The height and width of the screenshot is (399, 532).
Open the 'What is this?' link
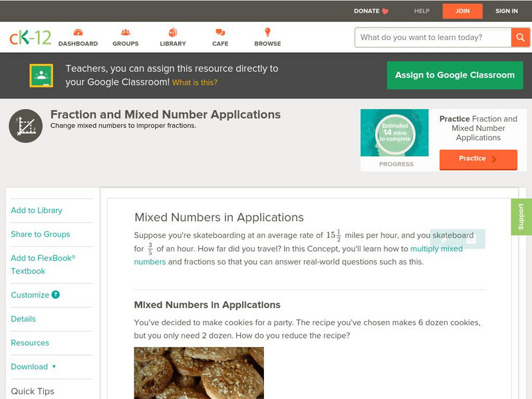tap(195, 82)
